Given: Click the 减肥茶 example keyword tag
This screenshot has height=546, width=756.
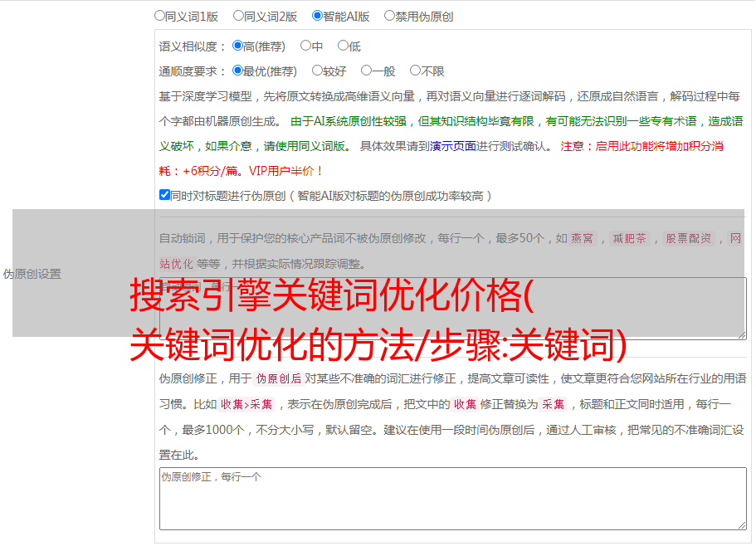Looking at the screenshot, I should pos(630,238).
